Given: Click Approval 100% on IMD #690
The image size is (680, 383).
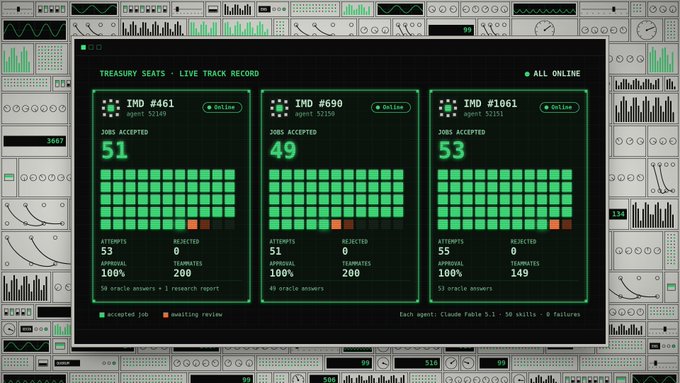Looking at the screenshot, I should pos(281,273).
